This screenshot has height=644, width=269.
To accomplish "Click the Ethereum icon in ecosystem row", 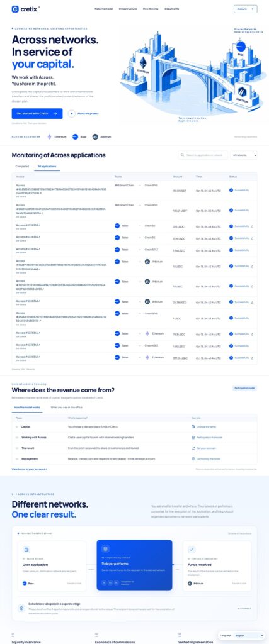I will [49, 136].
